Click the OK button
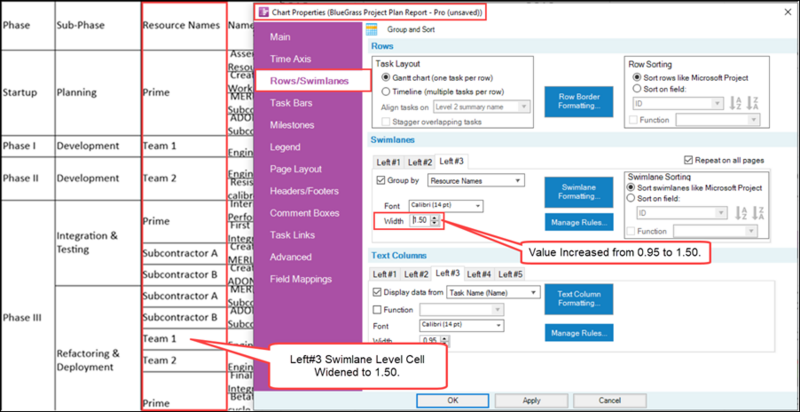800x412 pixels. tap(453, 400)
